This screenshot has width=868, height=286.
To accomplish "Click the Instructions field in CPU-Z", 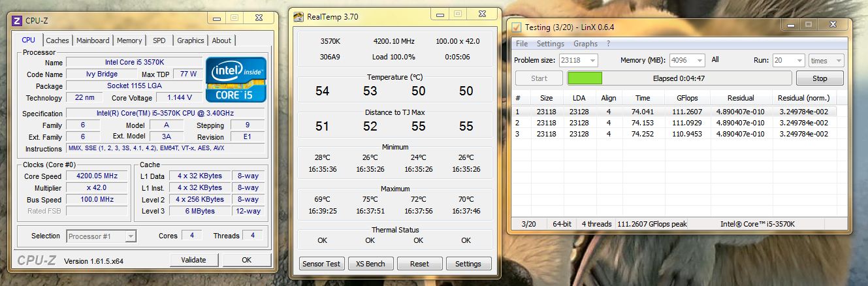I will coord(166,148).
